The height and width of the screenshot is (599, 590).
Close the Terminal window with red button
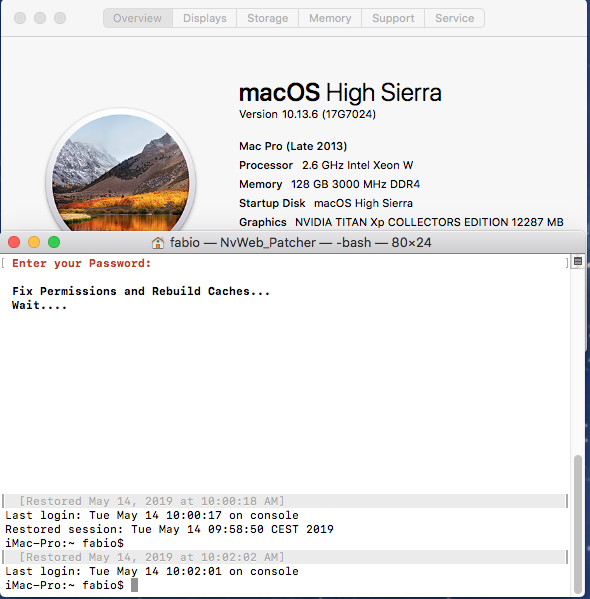(x=14, y=242)
